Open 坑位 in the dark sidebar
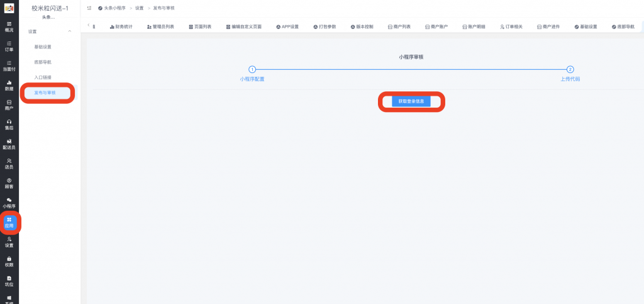Image resolution: width=644 pixels, height=304 pixels. point(9,281)
